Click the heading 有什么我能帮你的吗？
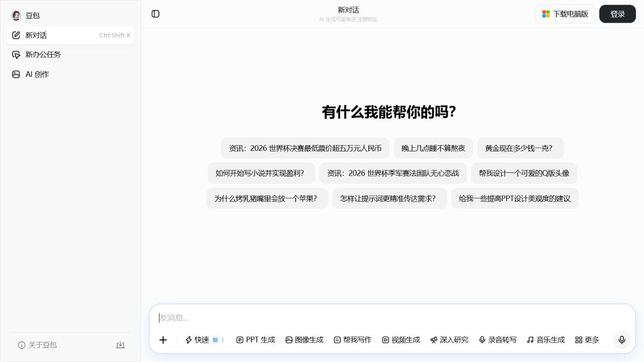This screenshot has width=644, height=362. pos(389,112)
